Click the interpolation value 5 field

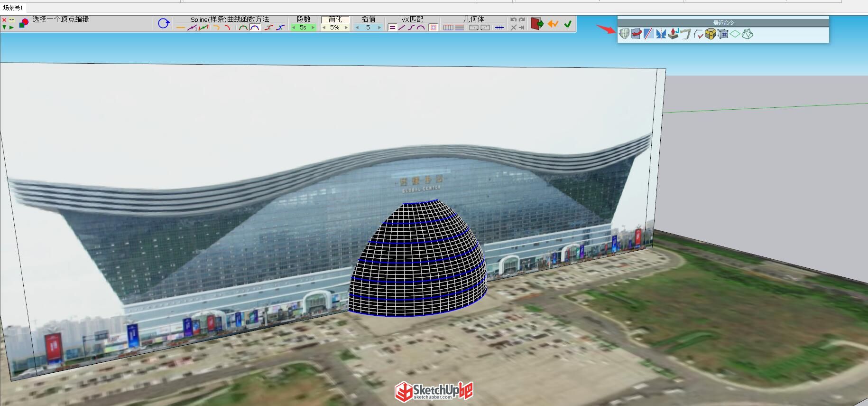pyautogui.click(x=368, y=28)
